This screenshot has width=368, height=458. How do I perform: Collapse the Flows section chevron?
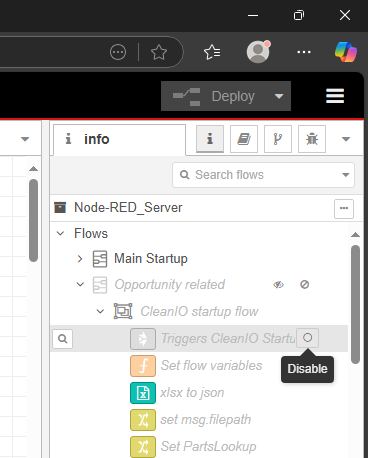[x=60, y=233]
